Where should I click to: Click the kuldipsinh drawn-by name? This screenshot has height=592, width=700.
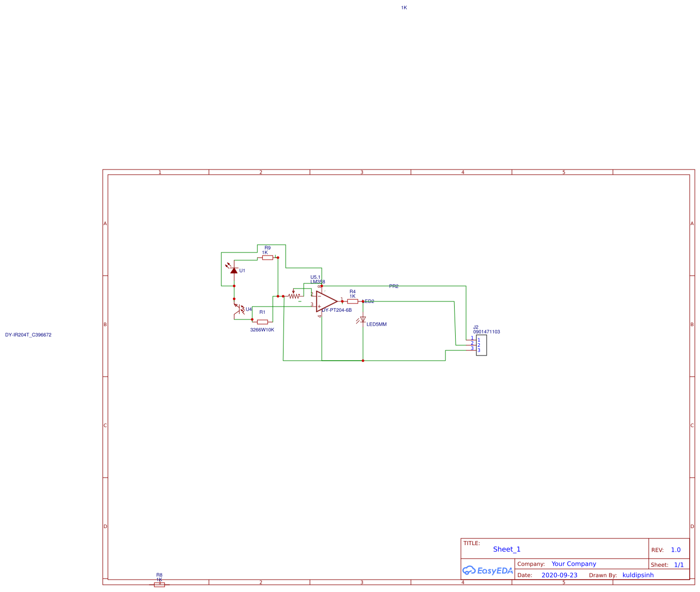tap(638, 575)
